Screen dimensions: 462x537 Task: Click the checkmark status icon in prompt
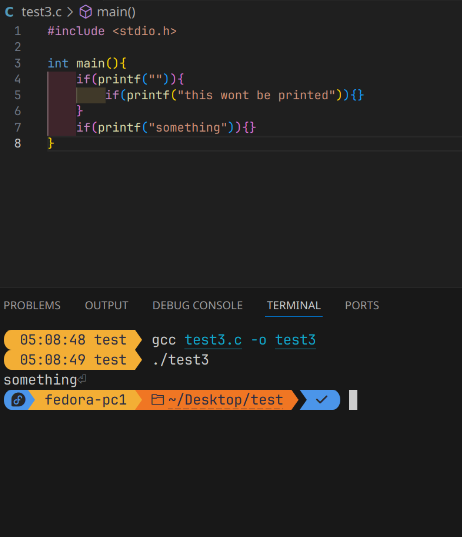coord(321,400)
